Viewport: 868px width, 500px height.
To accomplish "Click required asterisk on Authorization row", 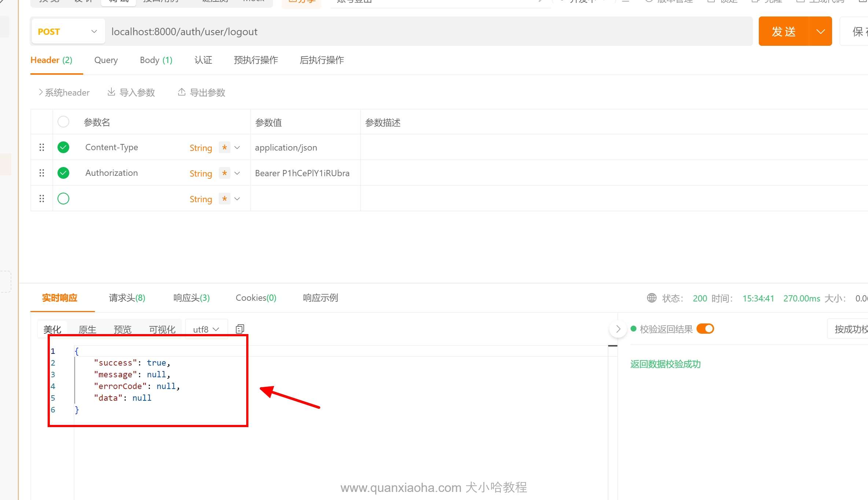I will tap(224, 173).
